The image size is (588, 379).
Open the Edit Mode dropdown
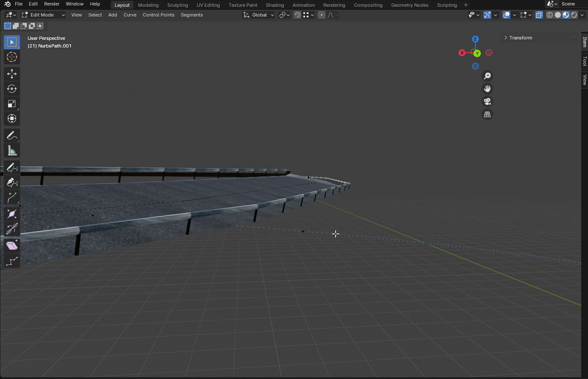click(43, 15)
